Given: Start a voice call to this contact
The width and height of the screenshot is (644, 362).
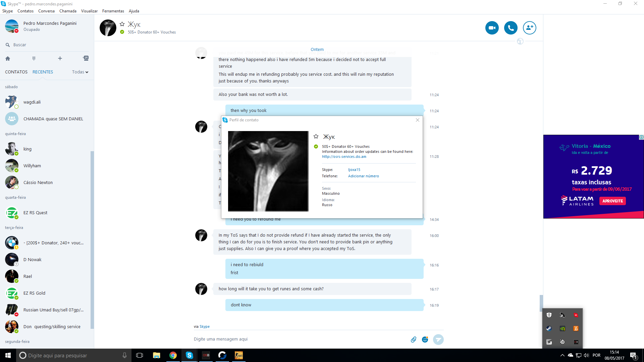Looking at the screenshot, I should click(x=511, y=28).
